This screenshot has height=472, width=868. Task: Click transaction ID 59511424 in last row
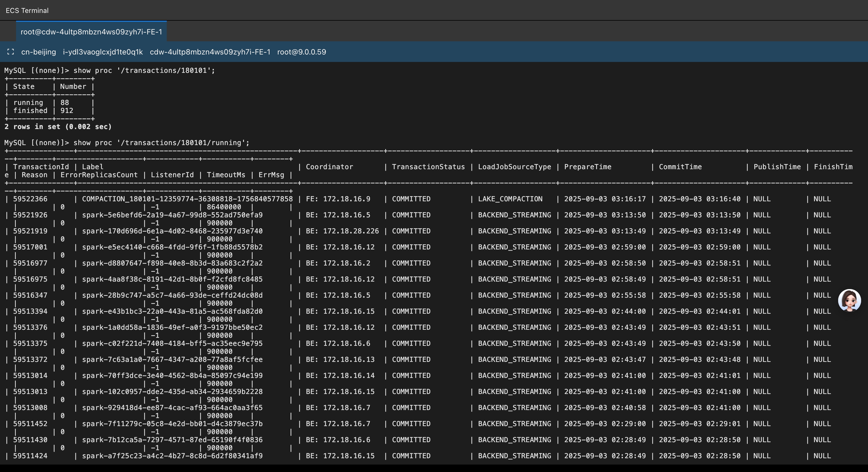point(30,456)
